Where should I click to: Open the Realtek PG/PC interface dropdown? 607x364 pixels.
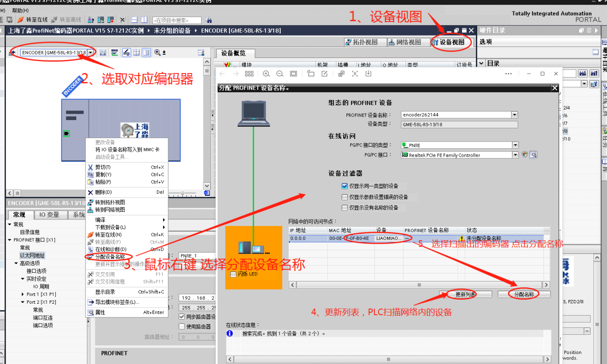coord(515,155)
